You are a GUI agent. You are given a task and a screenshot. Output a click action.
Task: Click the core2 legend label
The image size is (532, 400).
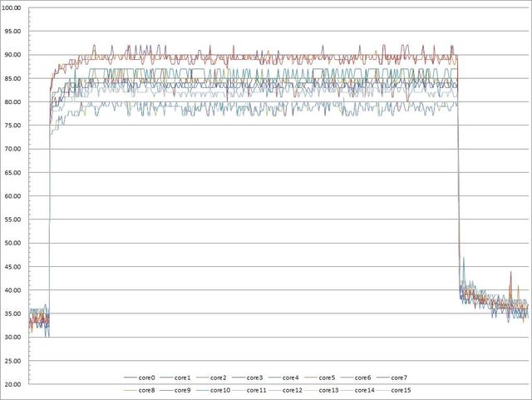(x=220, y=378)
